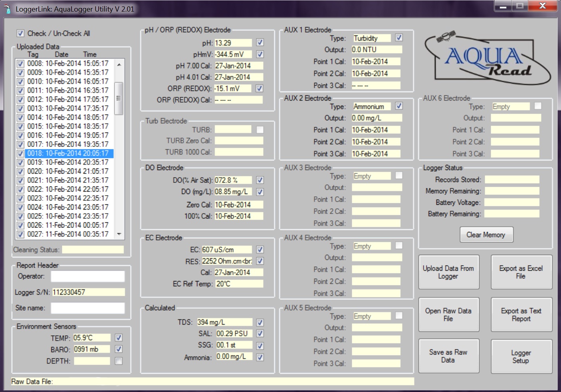Open the Logger Setup dialog

(x=521, y=356)
